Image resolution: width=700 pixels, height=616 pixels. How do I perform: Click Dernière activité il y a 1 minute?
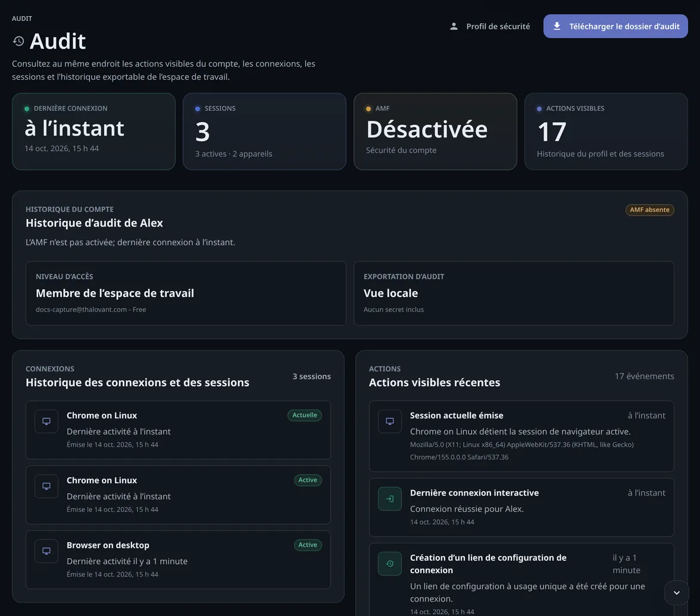coord(127,561)
